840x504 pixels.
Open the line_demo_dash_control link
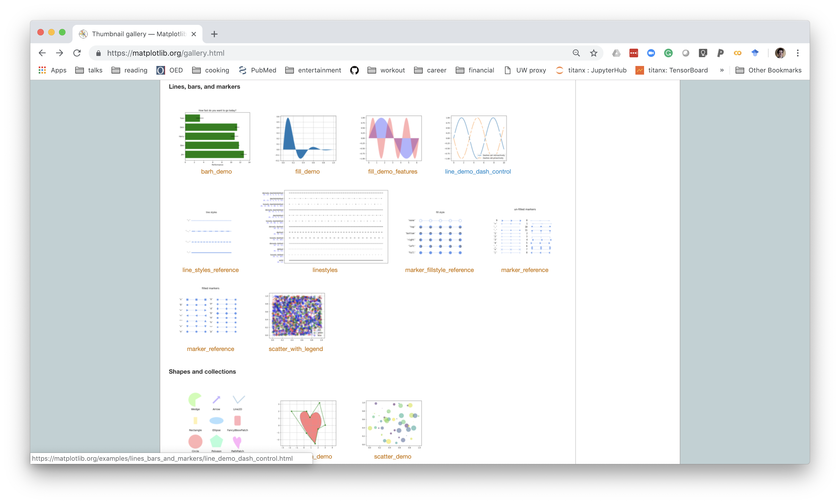point(478,171)
